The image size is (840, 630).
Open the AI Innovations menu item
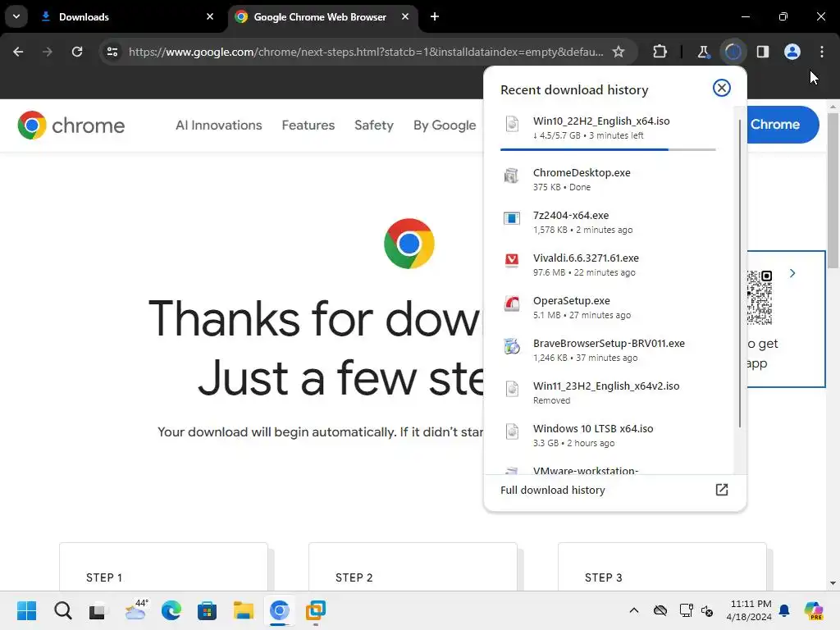click(x=218, y=126)
